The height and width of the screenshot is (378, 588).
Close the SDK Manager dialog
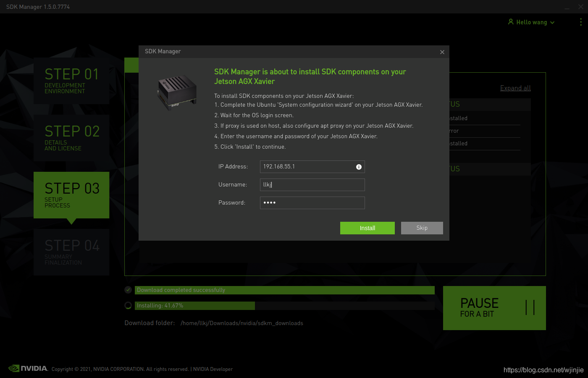pos(442,52)
